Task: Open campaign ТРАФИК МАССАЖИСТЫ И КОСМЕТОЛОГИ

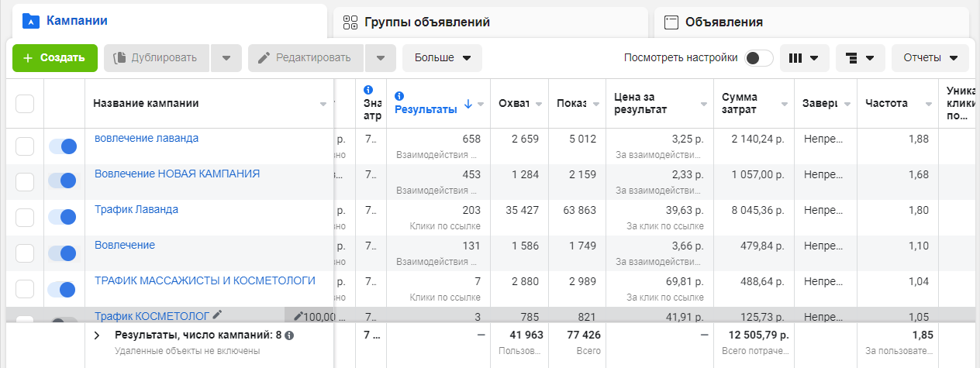Action: coord(205,280)
